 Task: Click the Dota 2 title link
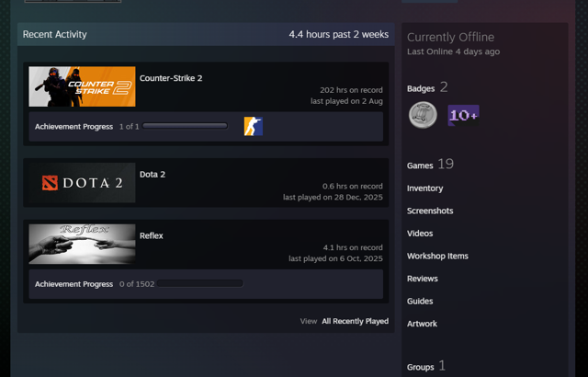153,175
